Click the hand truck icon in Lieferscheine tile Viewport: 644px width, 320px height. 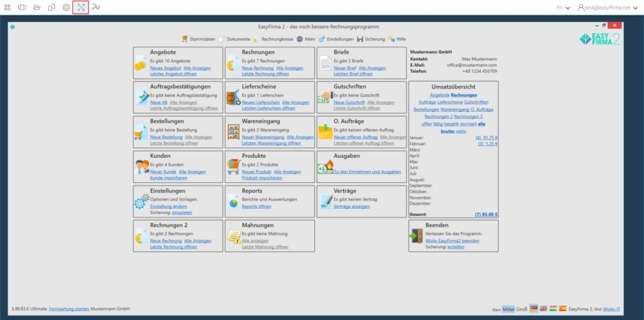[233, 99]
